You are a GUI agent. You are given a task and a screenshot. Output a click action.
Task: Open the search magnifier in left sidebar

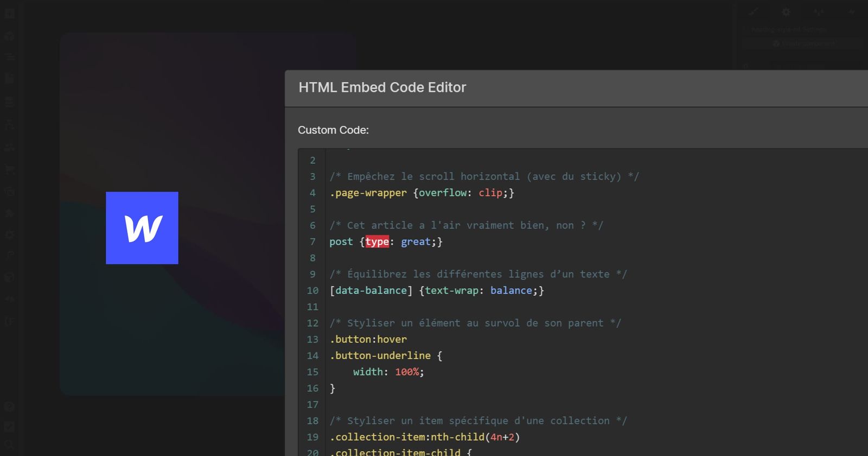pos(9,445)
